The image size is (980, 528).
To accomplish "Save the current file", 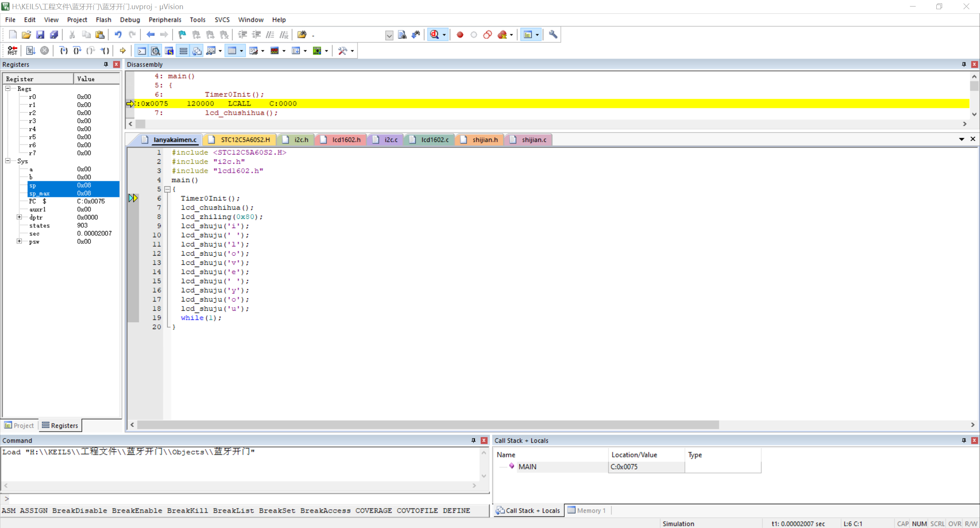I will click(x=40, y=35).
